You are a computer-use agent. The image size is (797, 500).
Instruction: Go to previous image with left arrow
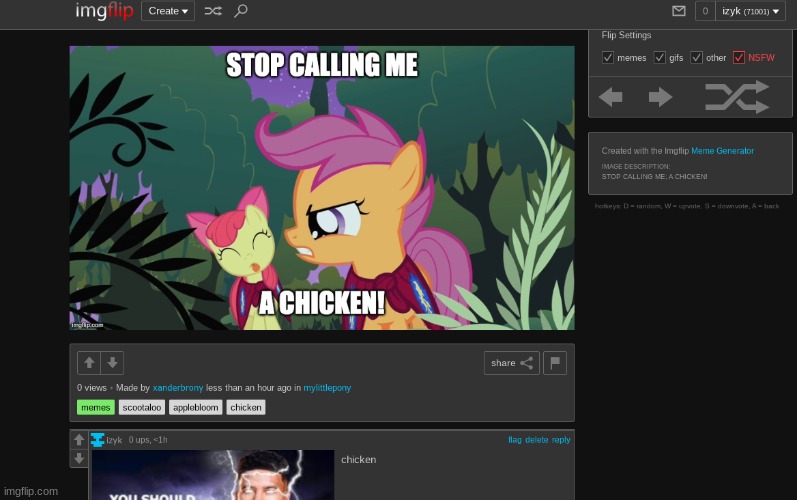click(x=610, y=97)
